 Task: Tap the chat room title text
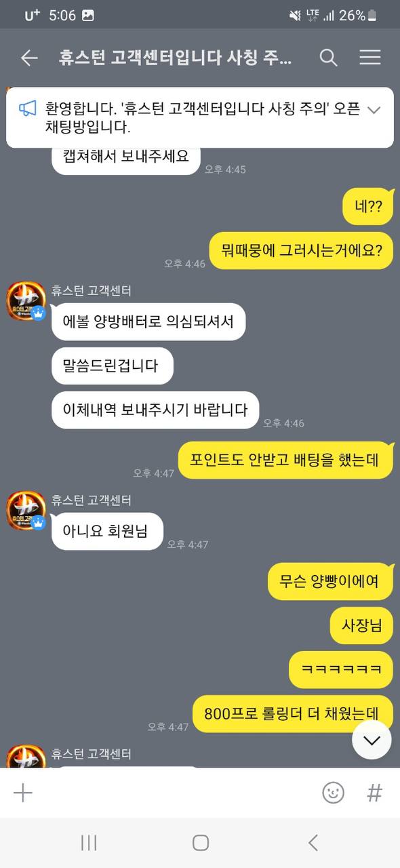(x=176, y=58)
